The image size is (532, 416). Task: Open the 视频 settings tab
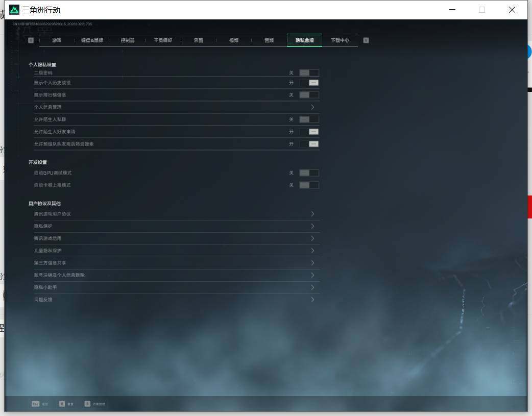click(234, 40)
